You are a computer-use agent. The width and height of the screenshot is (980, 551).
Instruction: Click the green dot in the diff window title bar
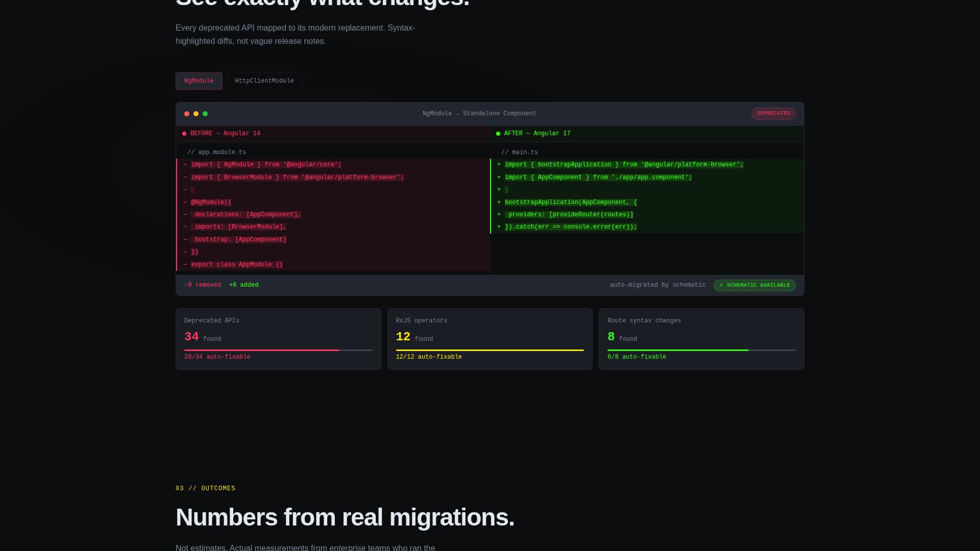pos(205,114)
